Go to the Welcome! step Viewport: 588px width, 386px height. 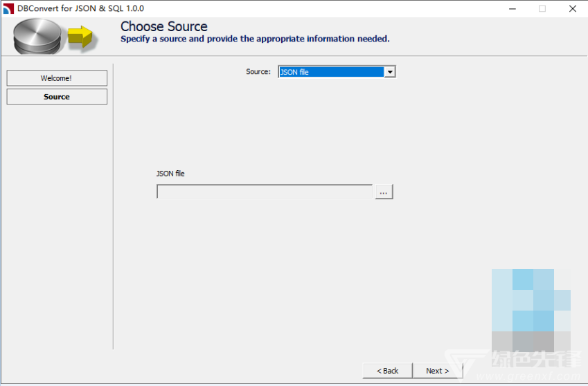(x=57, y=78)
